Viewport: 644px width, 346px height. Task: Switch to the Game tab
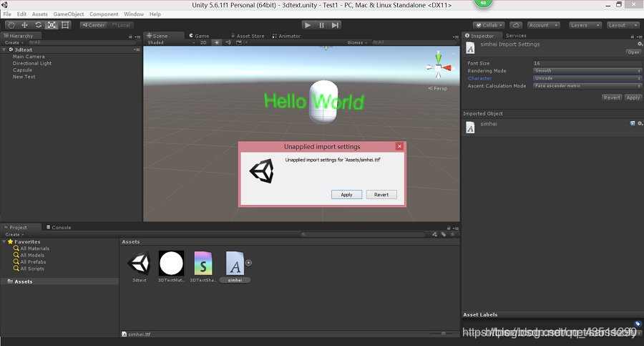pyautogui.click(x=199, y=36)
